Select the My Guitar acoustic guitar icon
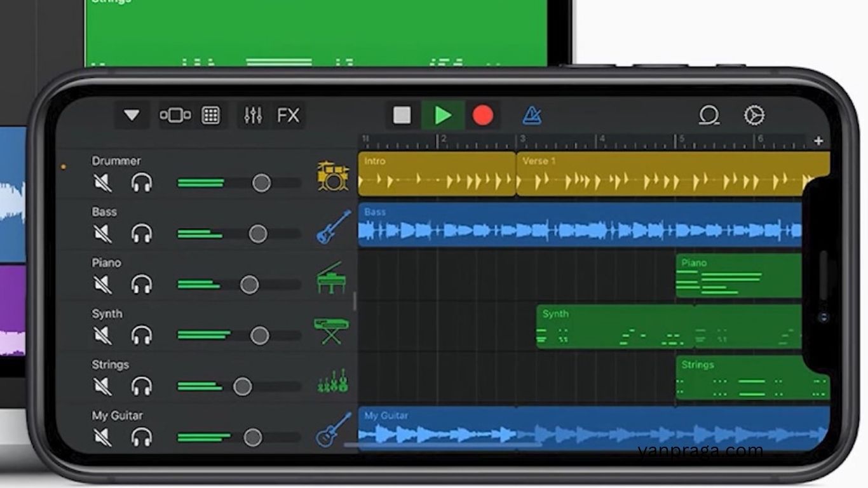Screen dimensions: 868x488 334,430
